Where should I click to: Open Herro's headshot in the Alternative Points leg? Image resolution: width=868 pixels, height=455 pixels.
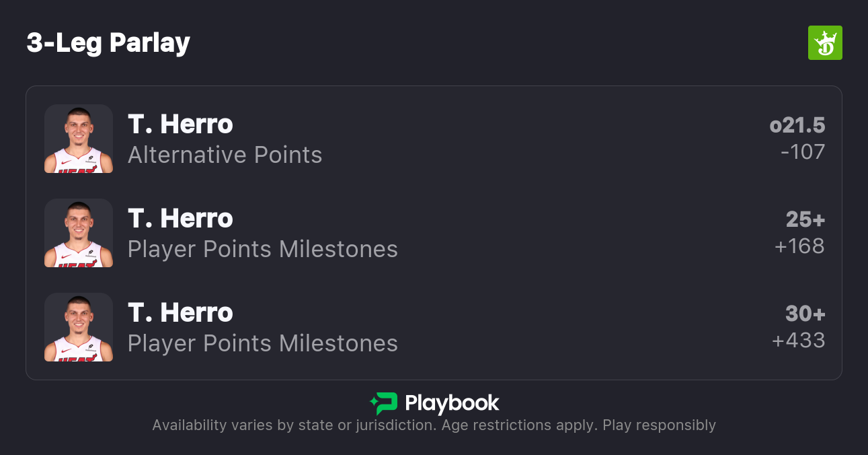point(79,139)
